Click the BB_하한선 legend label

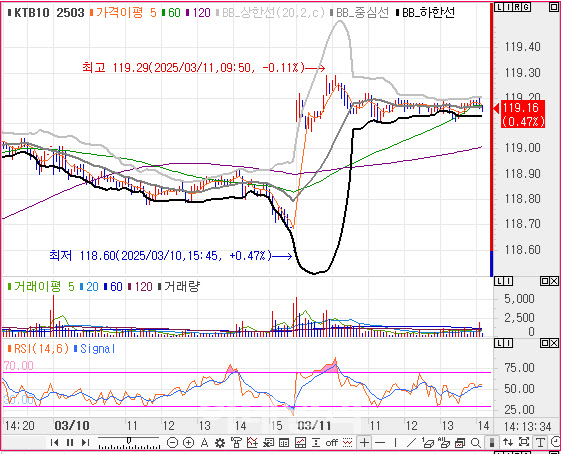[425, 13]
